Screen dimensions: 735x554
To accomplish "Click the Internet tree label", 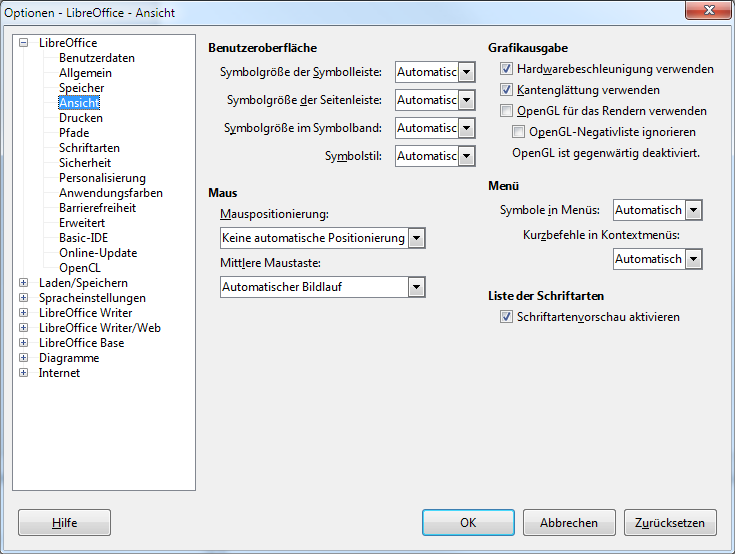I will point(59,373).
